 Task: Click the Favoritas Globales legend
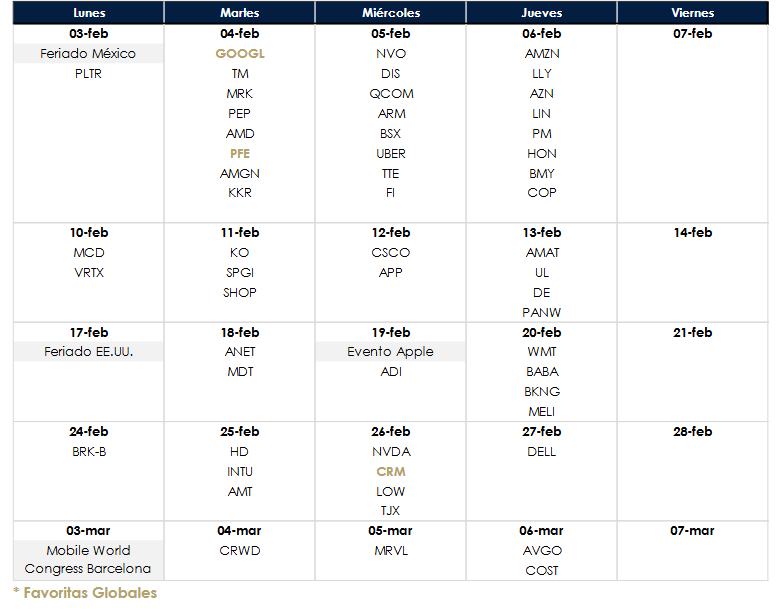[85, 593]
